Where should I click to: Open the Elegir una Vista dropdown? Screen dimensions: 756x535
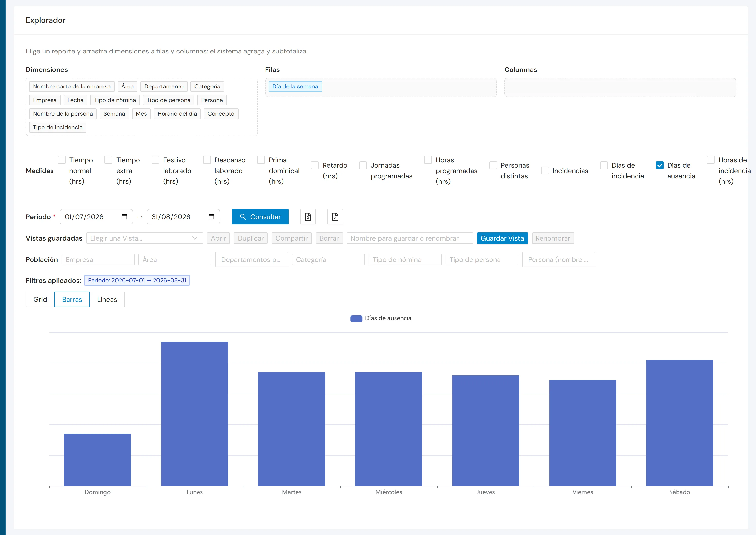[x=145, y=238]
